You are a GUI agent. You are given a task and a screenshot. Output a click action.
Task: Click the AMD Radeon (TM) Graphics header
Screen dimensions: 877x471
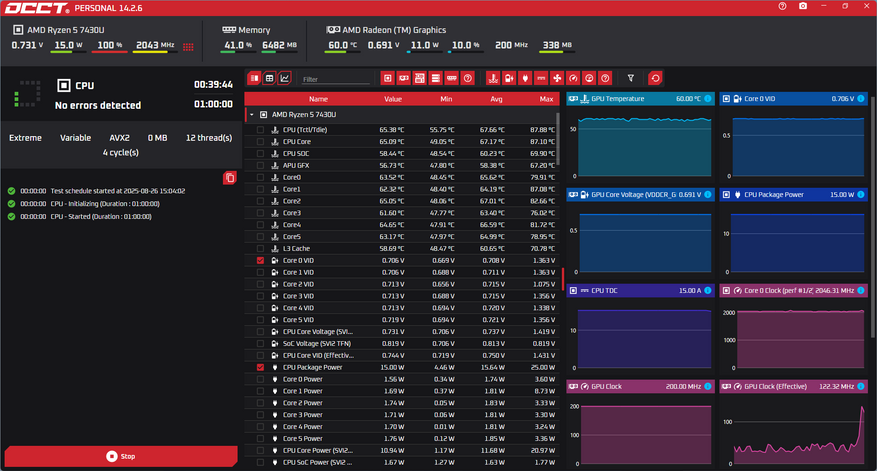click(394, 30)
